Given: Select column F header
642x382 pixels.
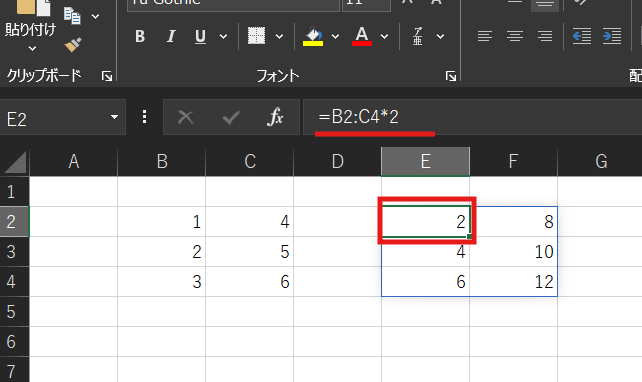Looking at the screenshot, I should pos(513,161).
